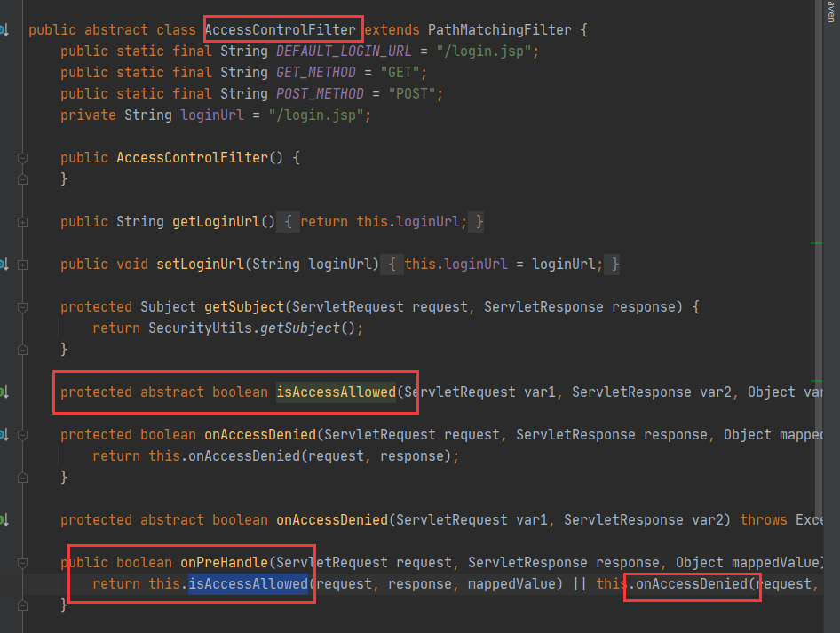840x633 pixels.
Task: Click the gutter marker icon beside setLoginUrl
Action: tap(4, 264)
